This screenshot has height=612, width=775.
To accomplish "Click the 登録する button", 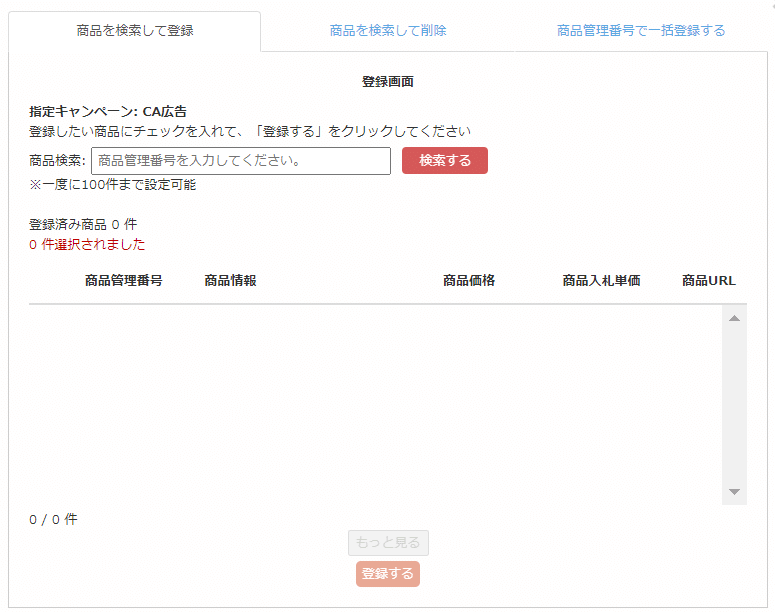I will click(388, 574).
